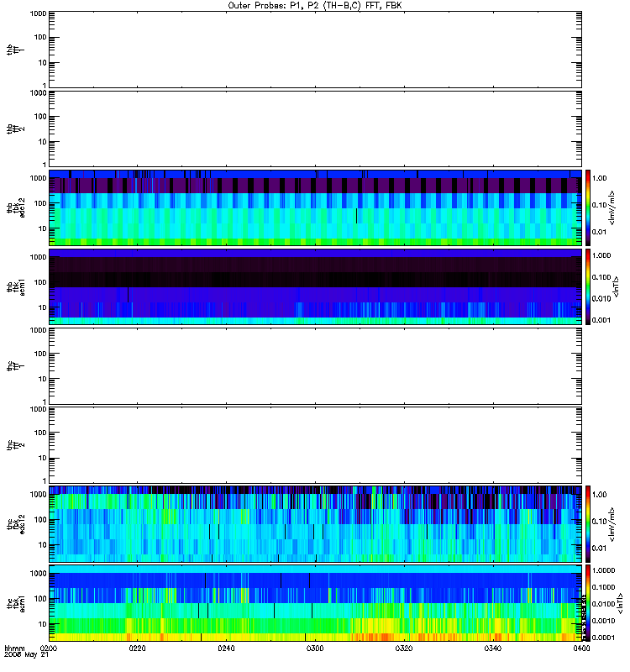Screen dimensions: 630x672
Task: Click the 0220 time axis label
Action: 138,648
